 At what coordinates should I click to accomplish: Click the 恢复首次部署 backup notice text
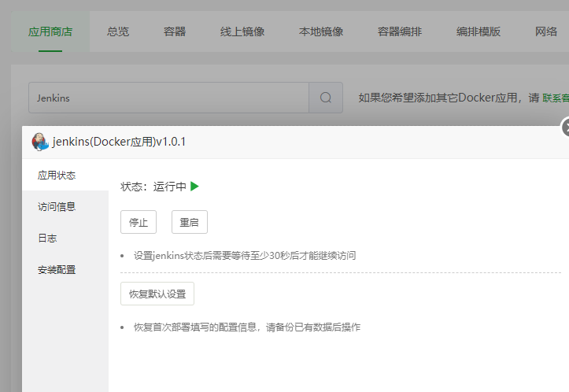pyautogui.click(x=247, y=327)
